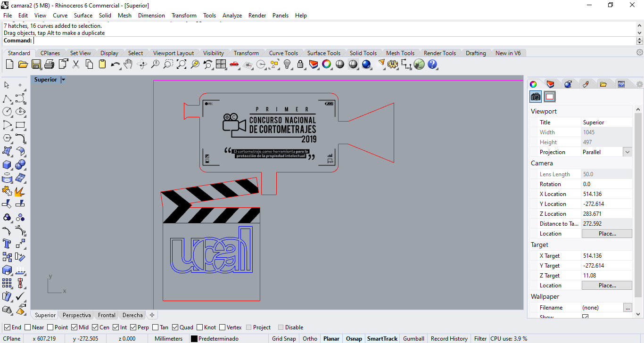Click the Undo arrow icon
644x343 pixels.
tap(116, 64)
